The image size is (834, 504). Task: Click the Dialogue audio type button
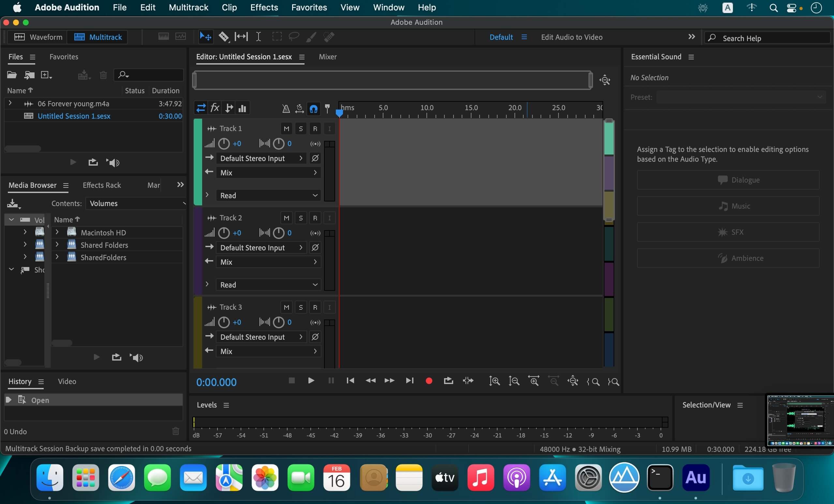pyautogui.click(x=728, y=180)
